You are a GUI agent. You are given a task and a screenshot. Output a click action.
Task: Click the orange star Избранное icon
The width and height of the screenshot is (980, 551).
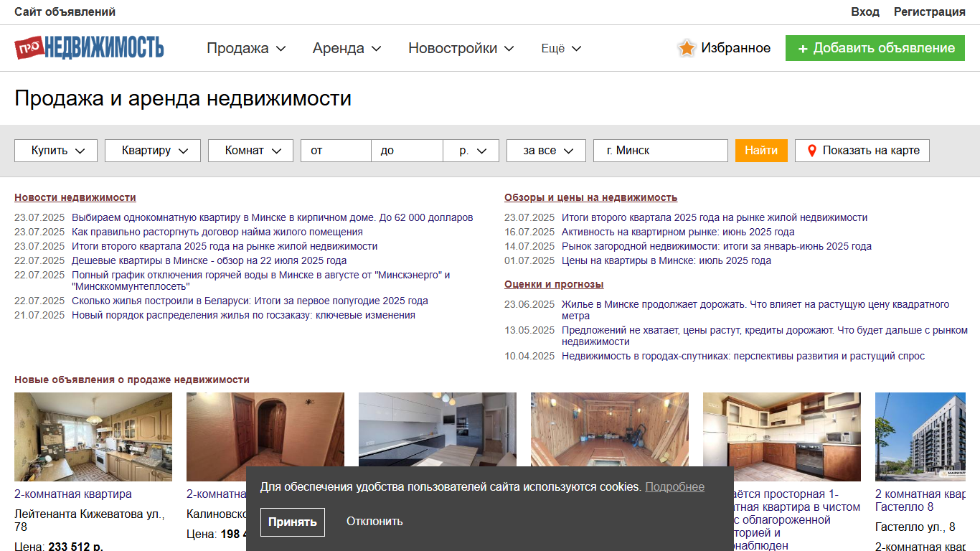[687, 48]
